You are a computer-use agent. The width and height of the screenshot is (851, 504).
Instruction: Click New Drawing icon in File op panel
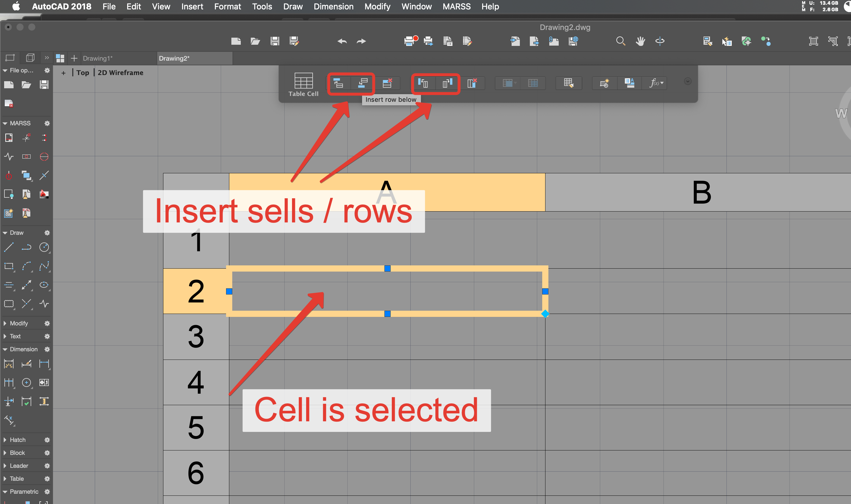tap(9, 84)
